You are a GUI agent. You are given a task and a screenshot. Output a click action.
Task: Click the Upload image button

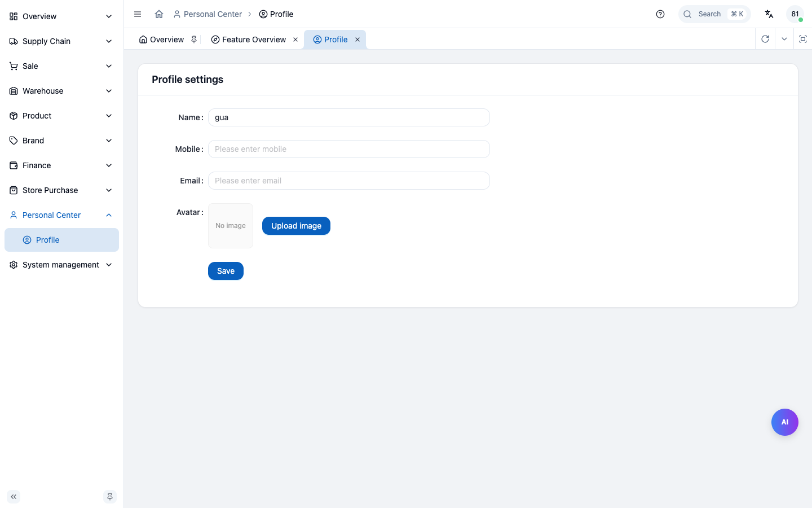[x=296, y=226]
